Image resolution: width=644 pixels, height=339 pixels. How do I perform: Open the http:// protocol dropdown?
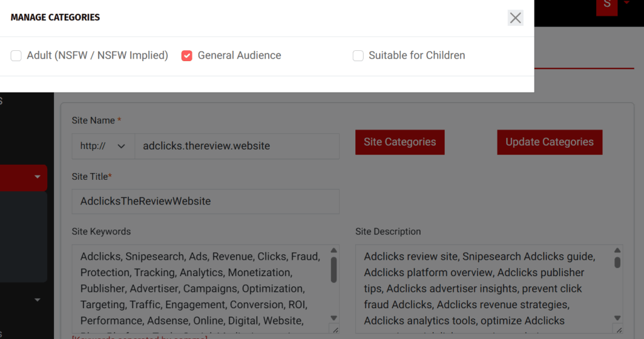(103, 146)
